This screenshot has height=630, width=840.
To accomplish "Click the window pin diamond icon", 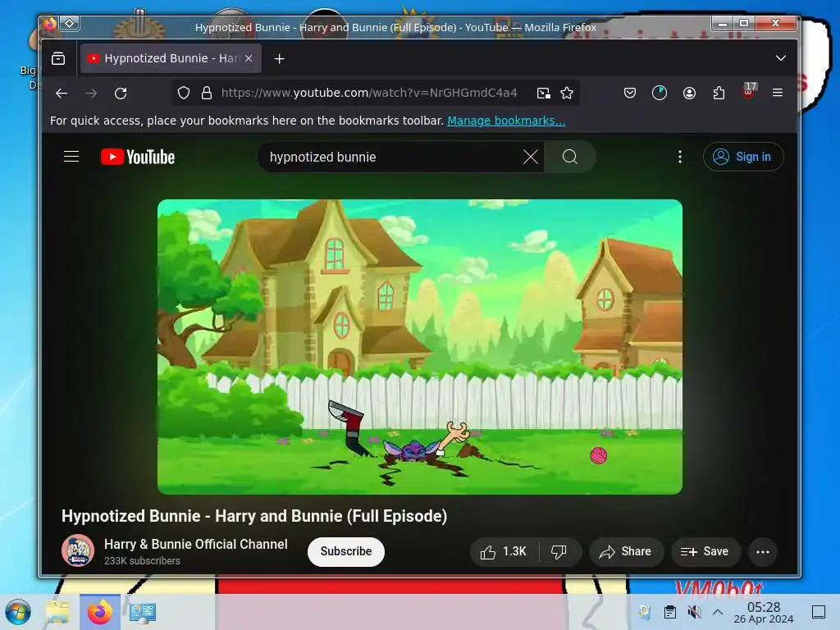I will (x=70, y=23).
